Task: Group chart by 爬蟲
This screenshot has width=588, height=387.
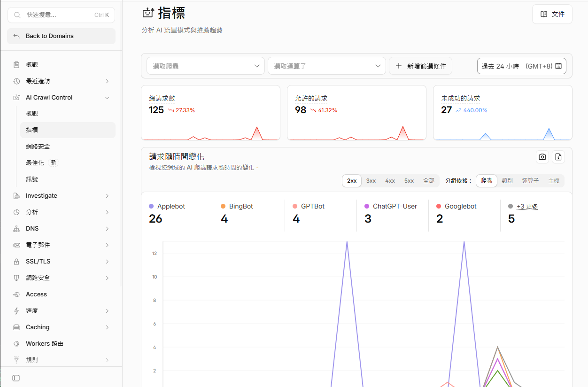Action: coord(487,181)
